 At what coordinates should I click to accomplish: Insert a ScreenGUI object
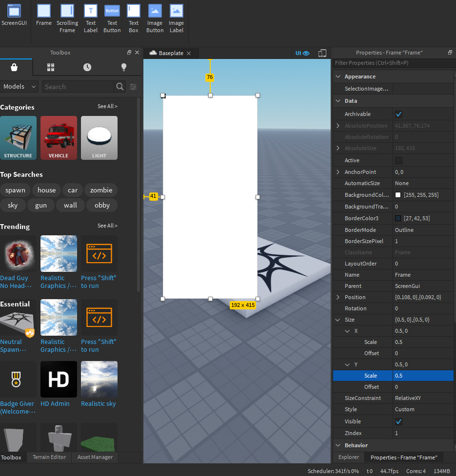[14, 15]
